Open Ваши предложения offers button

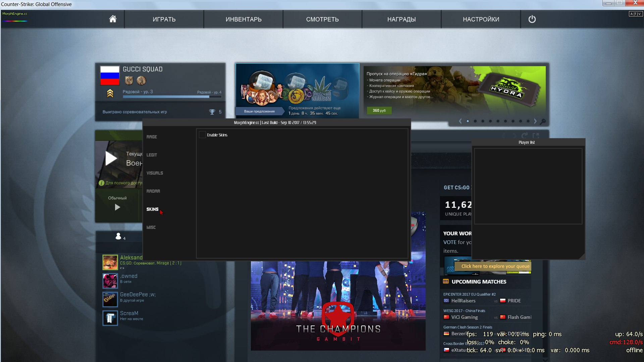click(259, 111)
